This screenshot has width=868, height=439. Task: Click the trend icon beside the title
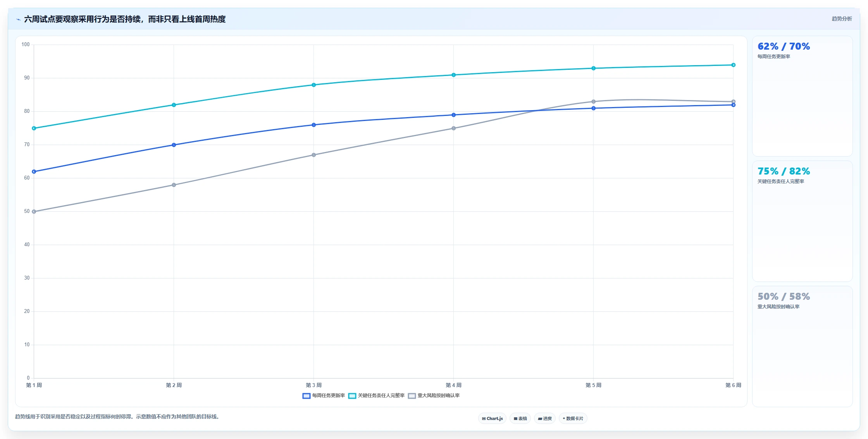point(18,19)
